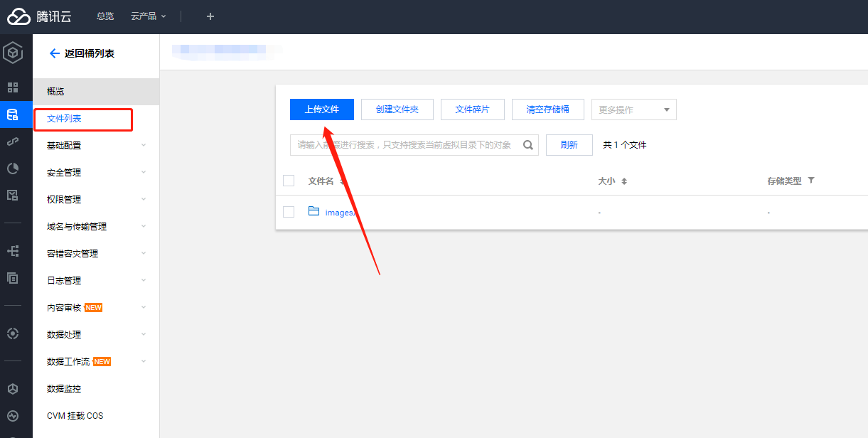Open the branching tree icon in the left rail
The height and width of the screenshot is (438, 868).
pyautogui.click(x=13, y=251)
